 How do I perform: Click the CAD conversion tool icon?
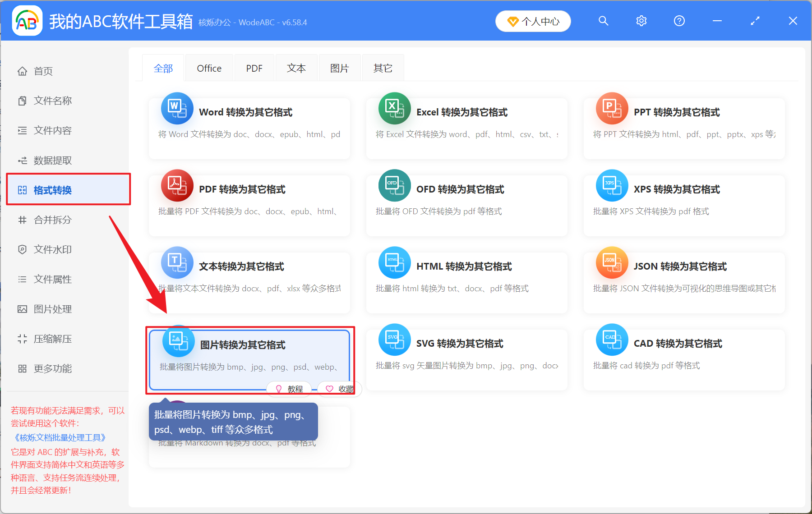612,340
